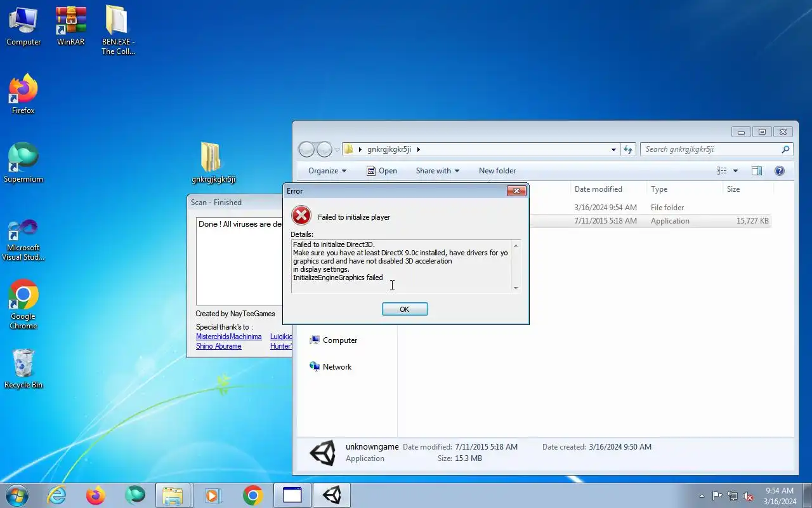Open the WinRAR desktop shortcut

(x=70, y=27)
